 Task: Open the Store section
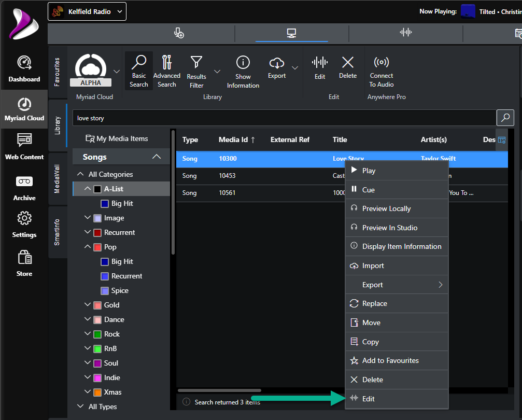tap(24, 263)
